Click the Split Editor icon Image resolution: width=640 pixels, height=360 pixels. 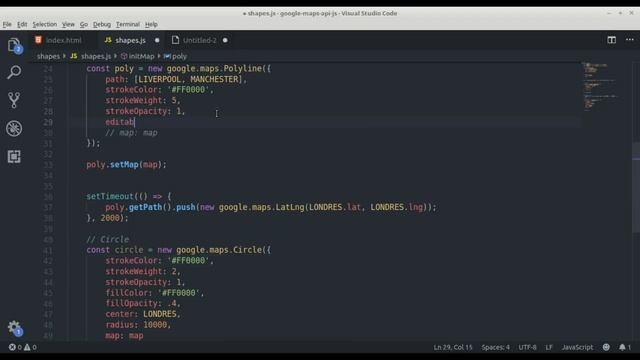click(x=611, y=40)
